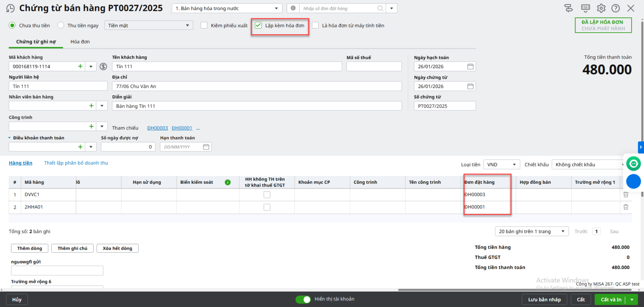Viewport: 644px width, 307px height.
Task: Open the help question mark icon
Action: [x=615, y=8]
